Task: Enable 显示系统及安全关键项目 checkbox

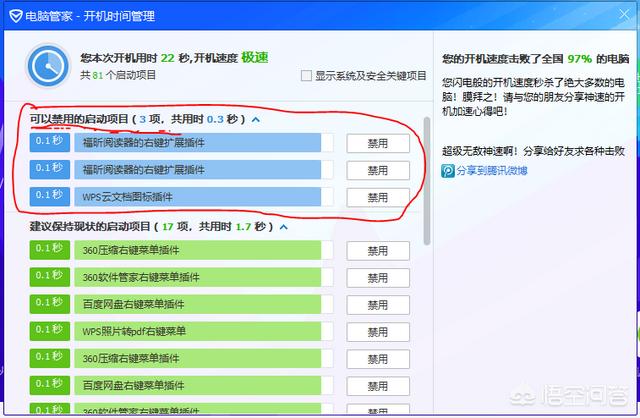Action: 306,76
